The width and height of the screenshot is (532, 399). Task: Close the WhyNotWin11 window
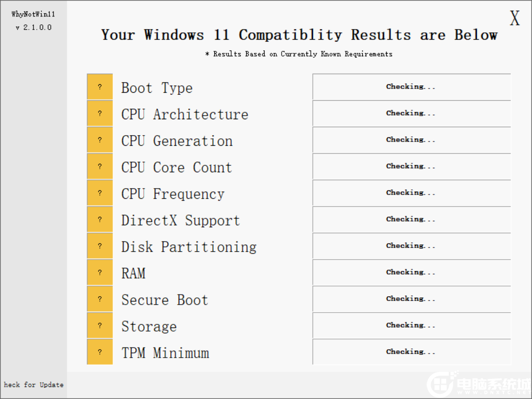click(x=513, y=18)
